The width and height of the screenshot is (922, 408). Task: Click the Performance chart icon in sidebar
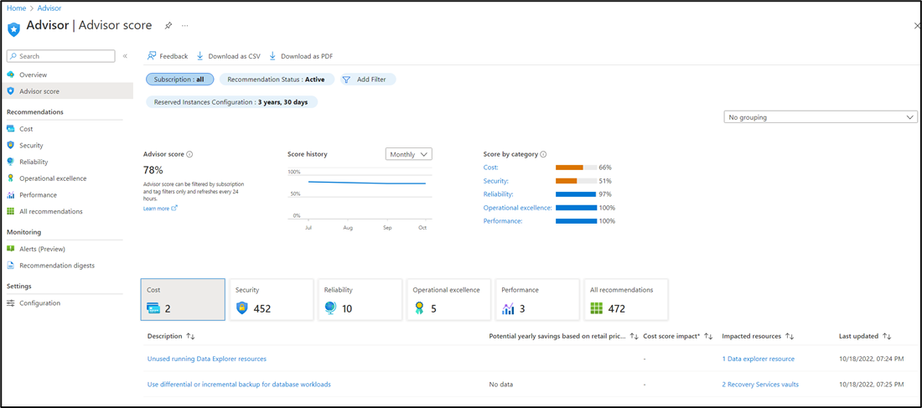(11, 195)
